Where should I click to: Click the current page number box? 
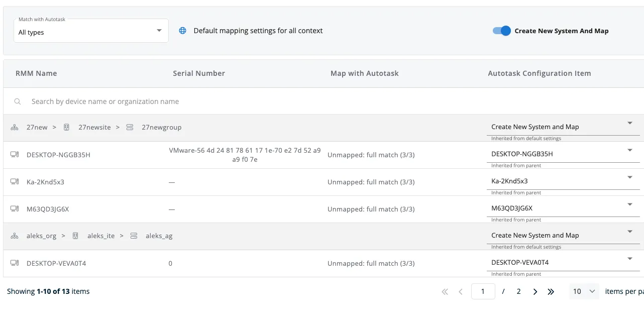click(483, 291)
